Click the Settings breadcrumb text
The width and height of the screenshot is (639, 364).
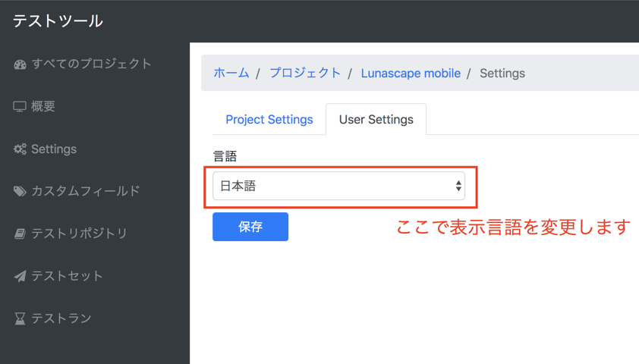[x=502, y=74]
